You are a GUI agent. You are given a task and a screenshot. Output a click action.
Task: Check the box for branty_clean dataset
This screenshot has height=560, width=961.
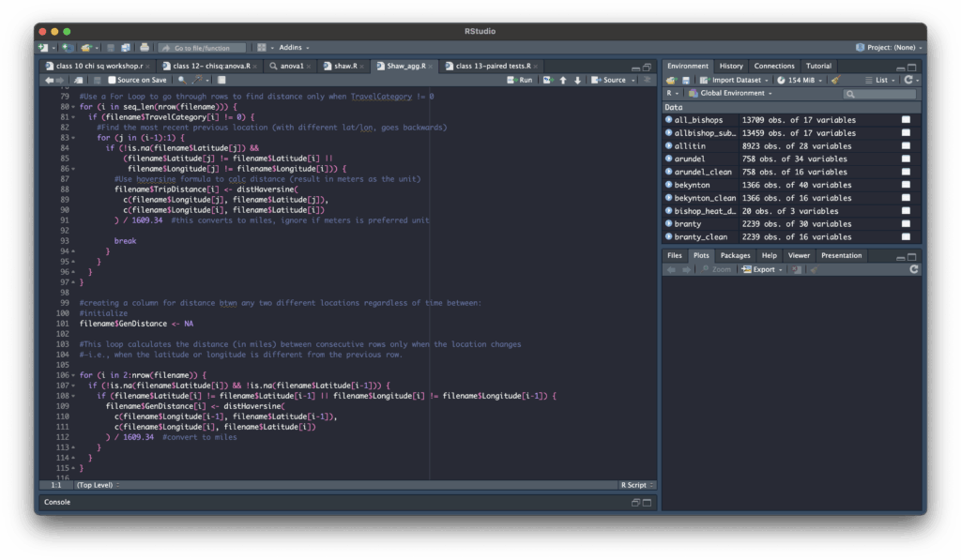906,237
